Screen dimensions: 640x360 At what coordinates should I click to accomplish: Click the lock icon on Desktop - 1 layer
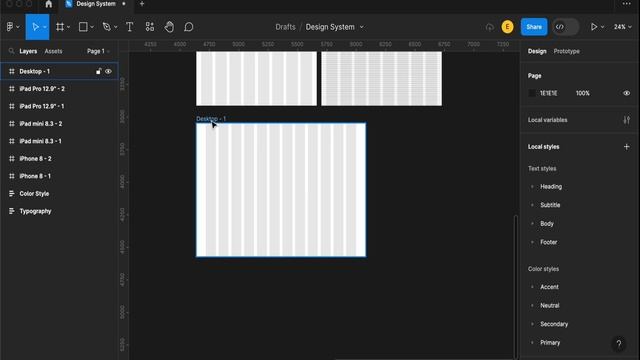pyautogui.click(x=98, y=71)
